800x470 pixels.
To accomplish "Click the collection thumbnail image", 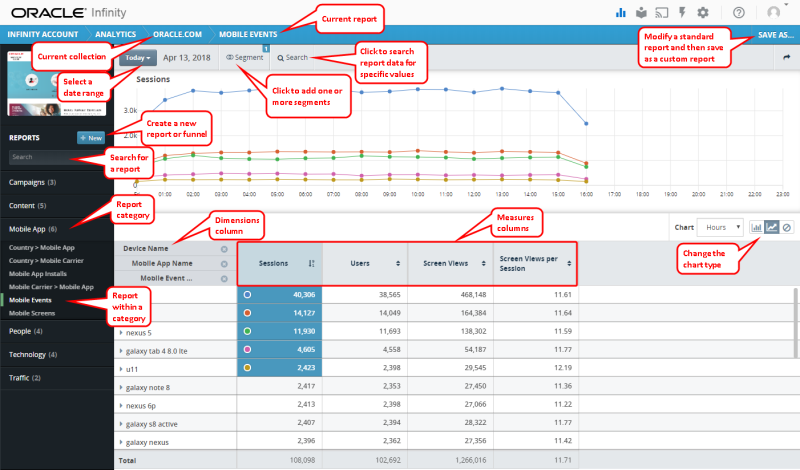I will click(56, 83).
